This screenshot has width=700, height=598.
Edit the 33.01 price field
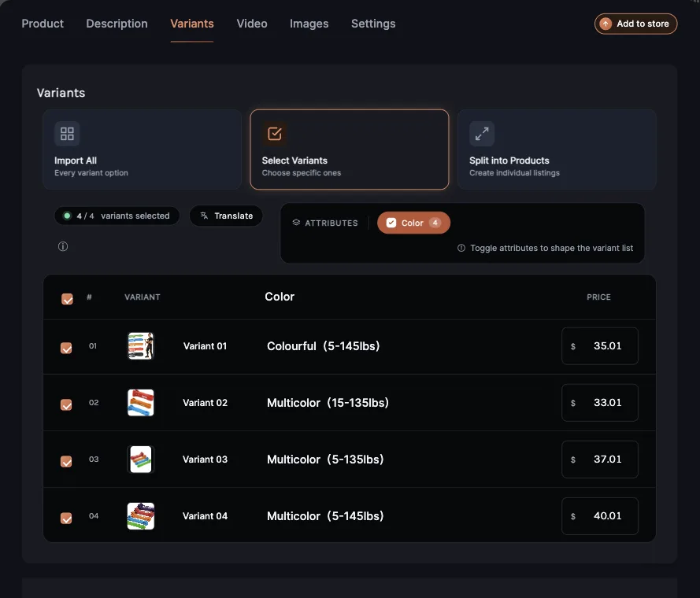point(599,403)
